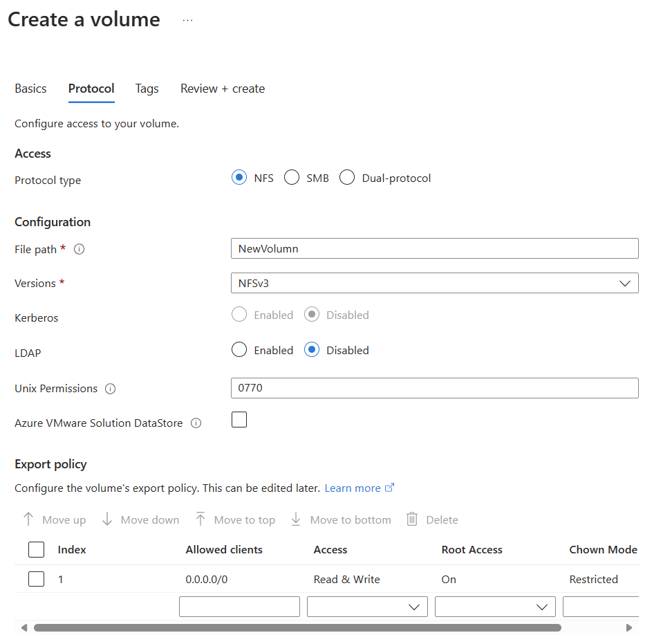Click the Delete label
This screenshot has height=644, width=672.
(442, 520)
